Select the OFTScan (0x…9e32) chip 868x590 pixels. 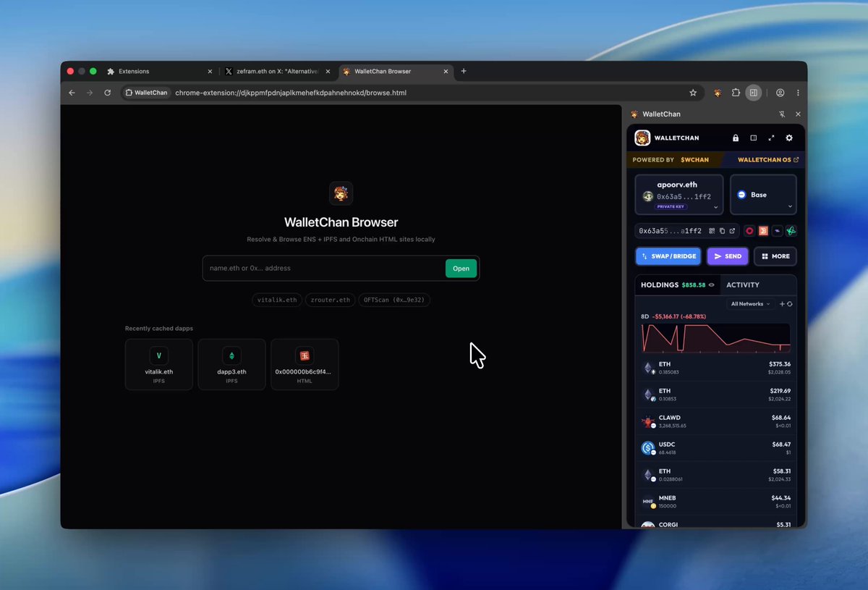(394, 300)
